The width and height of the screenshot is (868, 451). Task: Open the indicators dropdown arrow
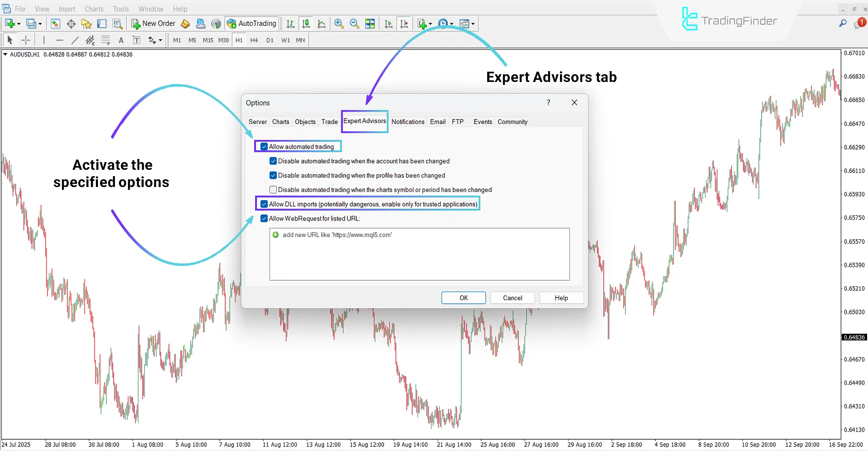[x=474, y=24]
